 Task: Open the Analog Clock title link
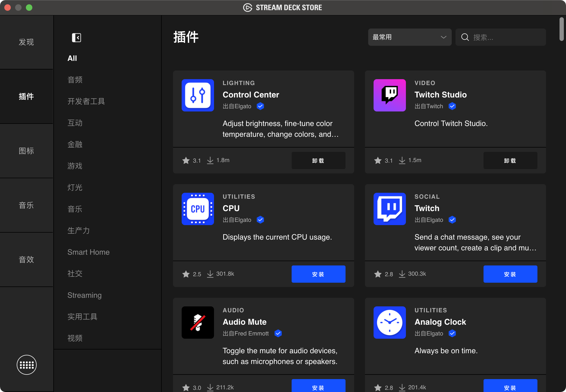(440, 322)
